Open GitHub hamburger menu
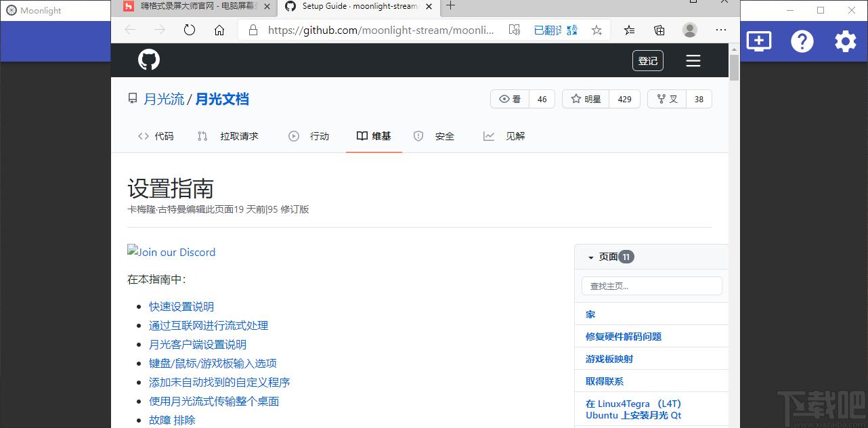Image resolution: width=868 pixels, height=428 pixels. (693, 61)
